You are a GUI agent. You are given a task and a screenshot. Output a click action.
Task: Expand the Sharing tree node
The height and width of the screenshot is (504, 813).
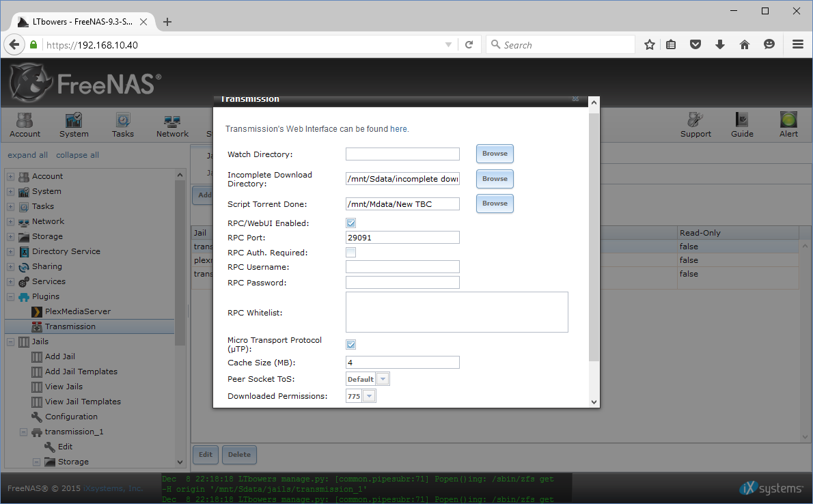(10, 267)
